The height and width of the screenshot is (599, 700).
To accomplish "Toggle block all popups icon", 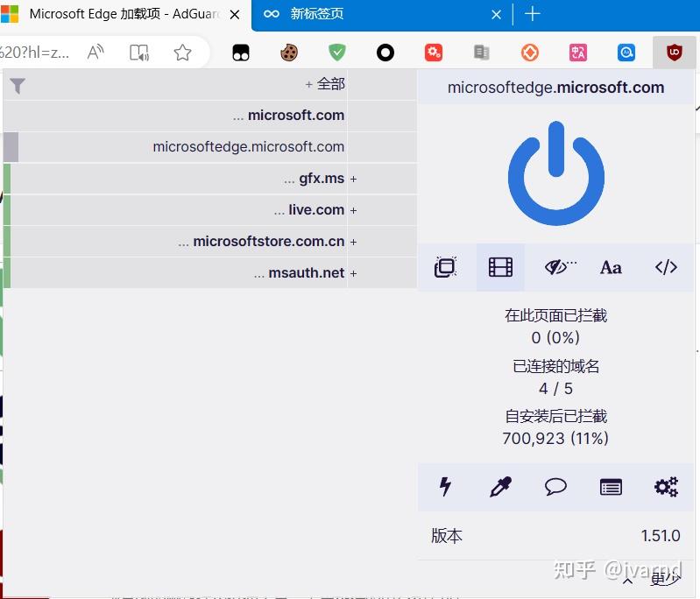I will point(445,267).
